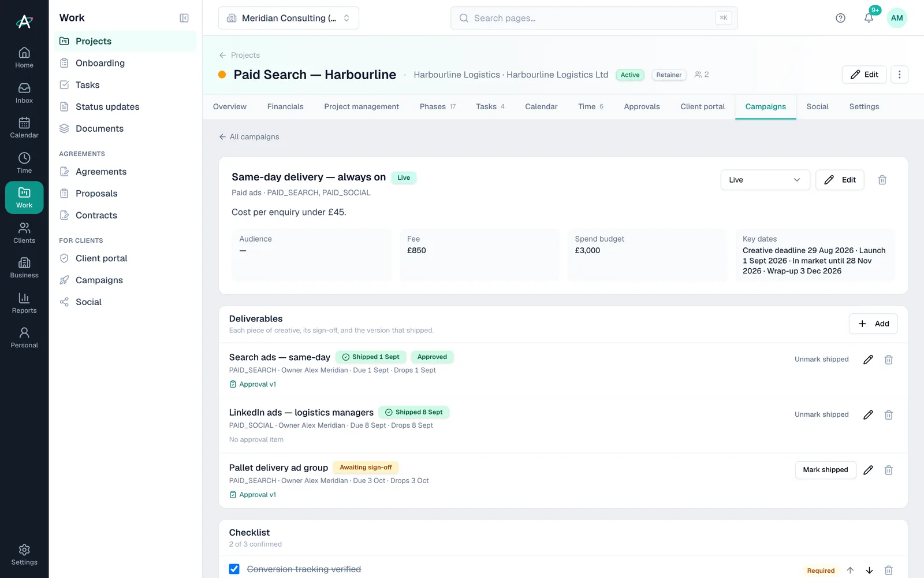
Task: Open the help question-mark icon
Action: coord(840,18)
